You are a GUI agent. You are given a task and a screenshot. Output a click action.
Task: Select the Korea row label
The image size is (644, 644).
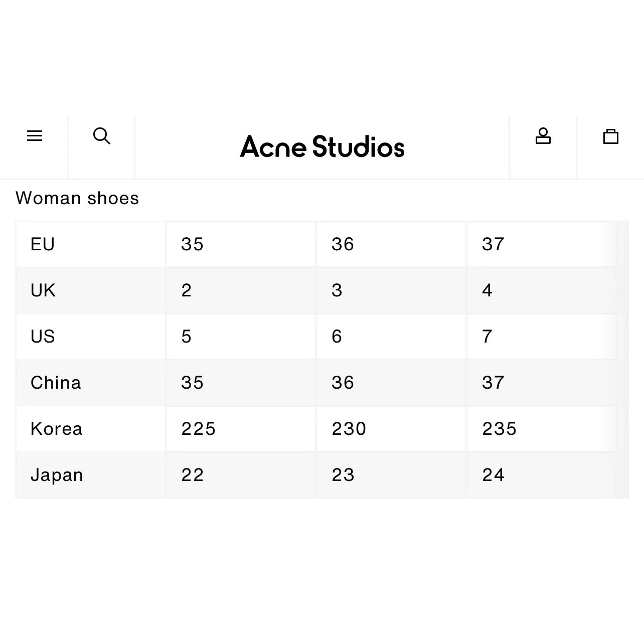57,429
